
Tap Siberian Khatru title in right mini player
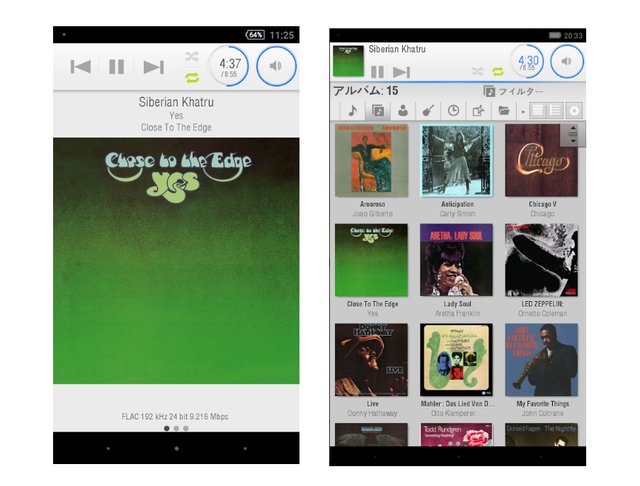(x=397, y=49)
